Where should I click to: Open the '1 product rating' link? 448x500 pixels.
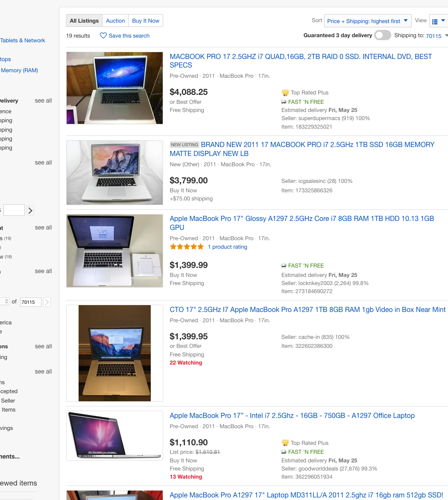pyautogui.click(x=228, y=247)
